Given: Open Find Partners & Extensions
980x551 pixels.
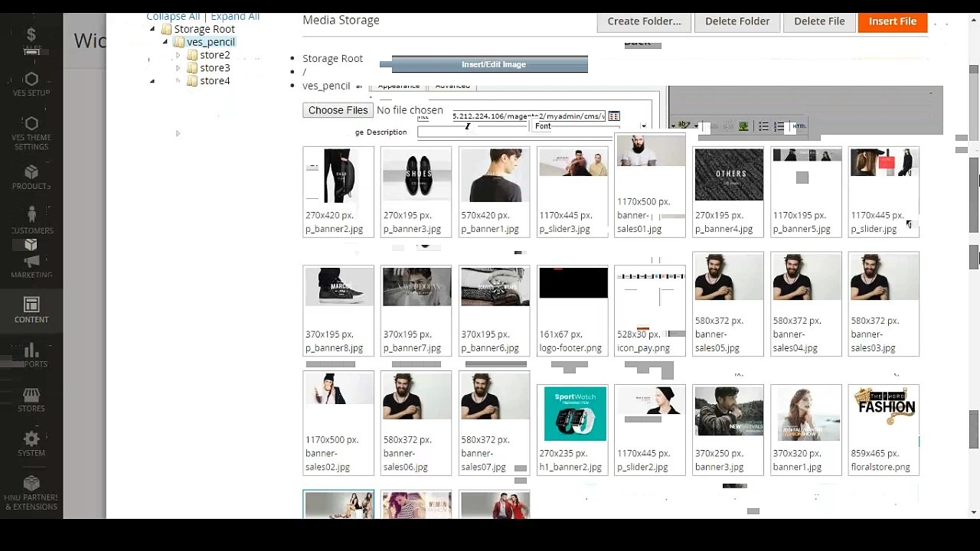Looking at the screenshot, I should 31,493.
